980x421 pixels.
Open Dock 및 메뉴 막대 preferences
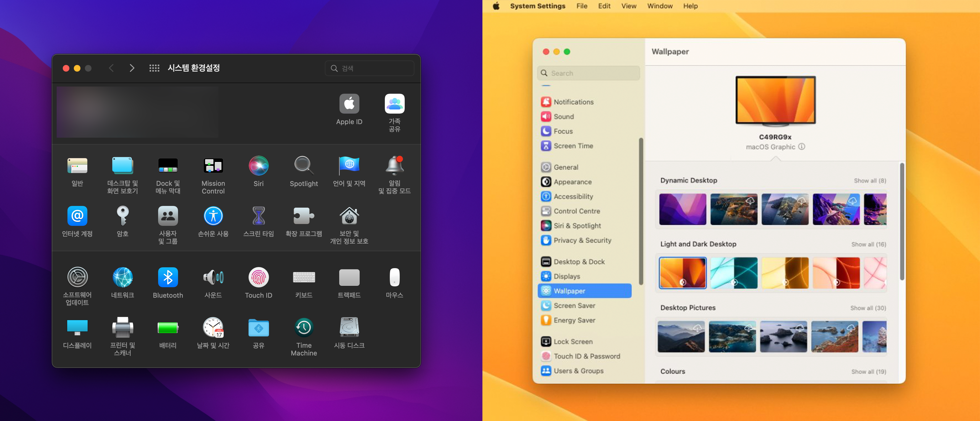(168, 165)
